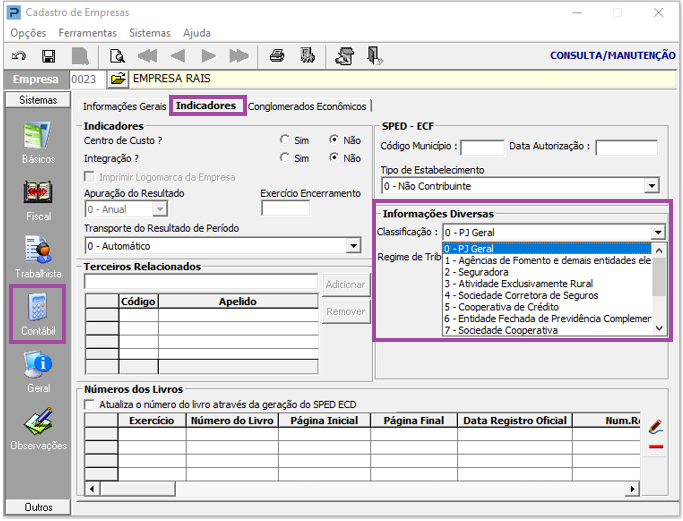This screenshot has height=521, width=683.
Task: Click the undo arrow toolbar icon
Action: coord(19,56)
